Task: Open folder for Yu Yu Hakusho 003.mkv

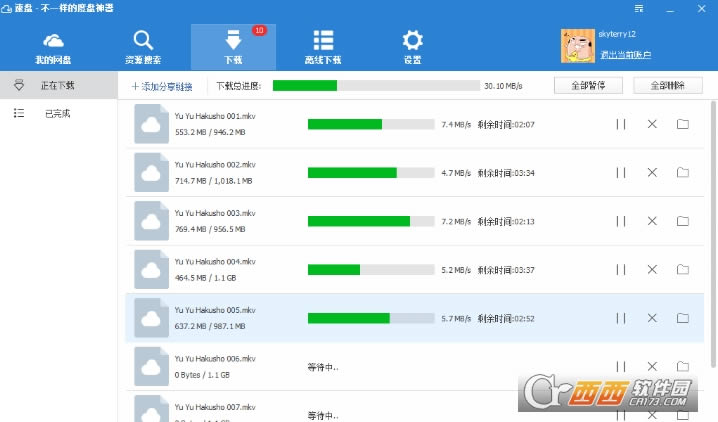Action: pos(683,221)
